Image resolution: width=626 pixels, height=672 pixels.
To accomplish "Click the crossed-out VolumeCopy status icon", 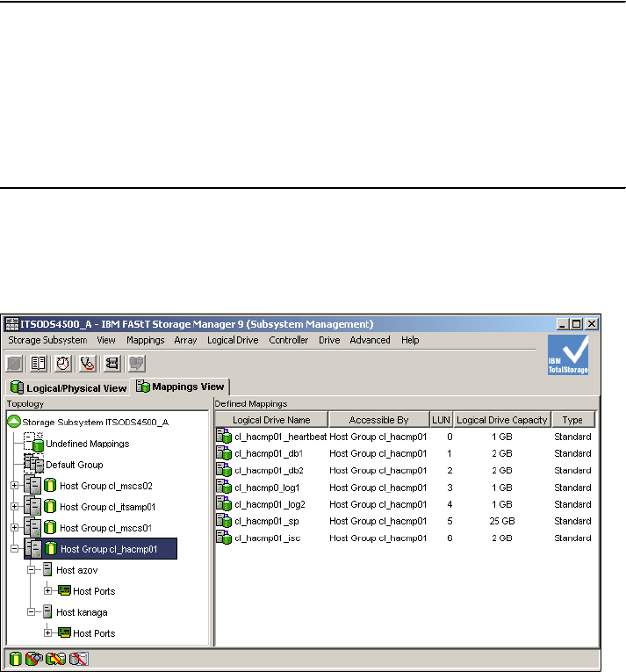I will pyautogui.click(x=55, y=659).
